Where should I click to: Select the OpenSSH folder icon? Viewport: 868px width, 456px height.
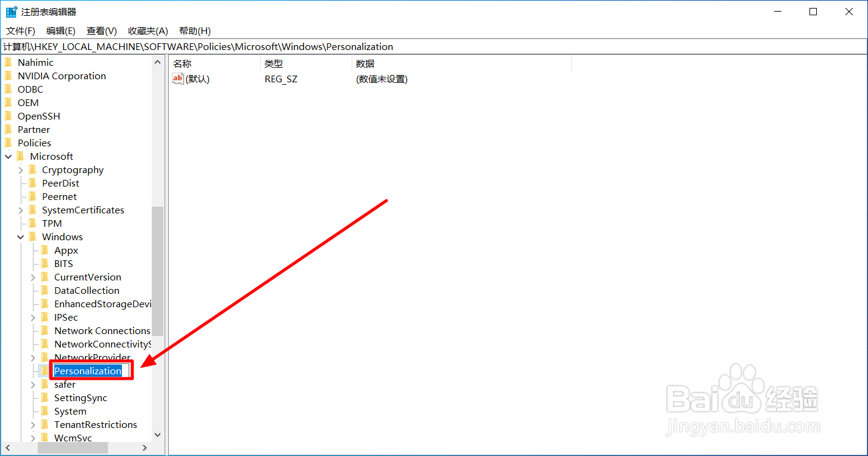(9, 115)
